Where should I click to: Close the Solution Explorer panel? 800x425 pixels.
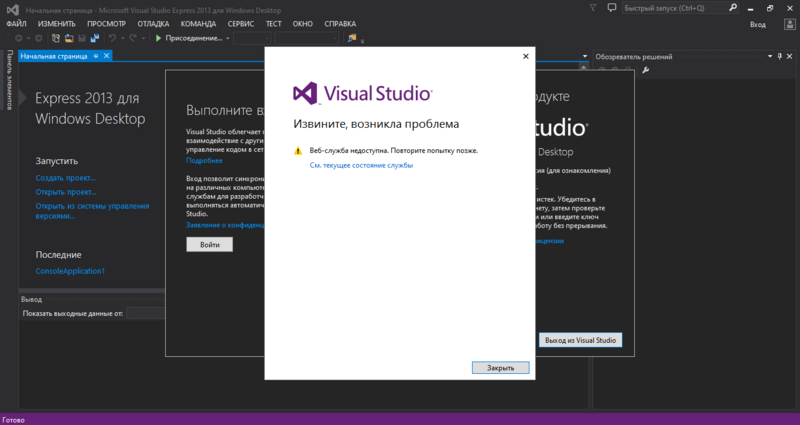pyautogui.click(x=789, y=56)
